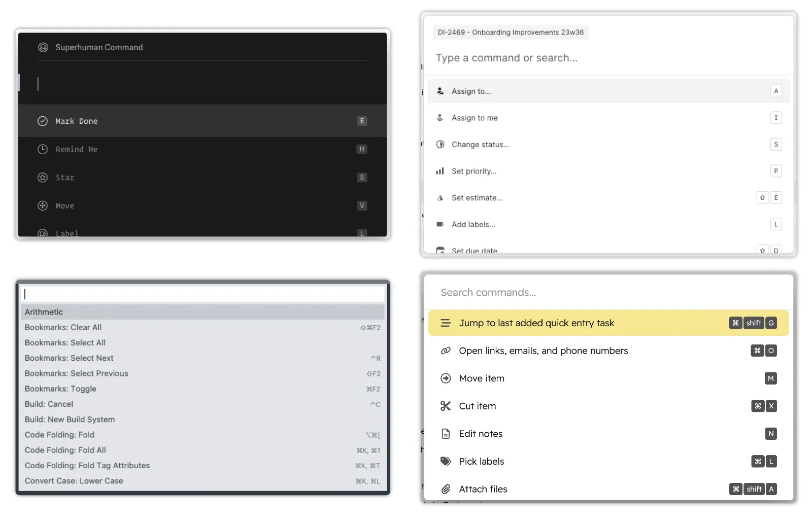Click the tags icon beside Pick labels
The image size is (812, 522).
point(446,461)
